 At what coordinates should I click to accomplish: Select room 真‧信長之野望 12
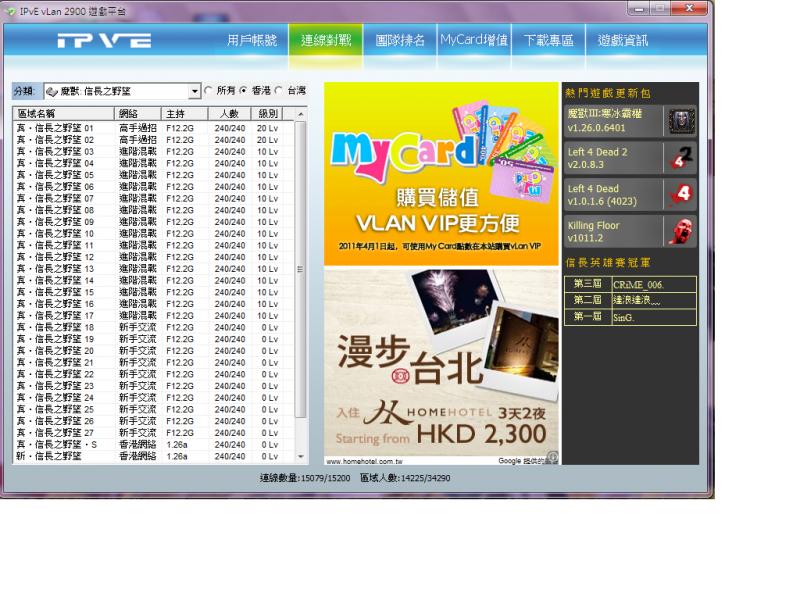pyautogui.click(x=154, y=257)
